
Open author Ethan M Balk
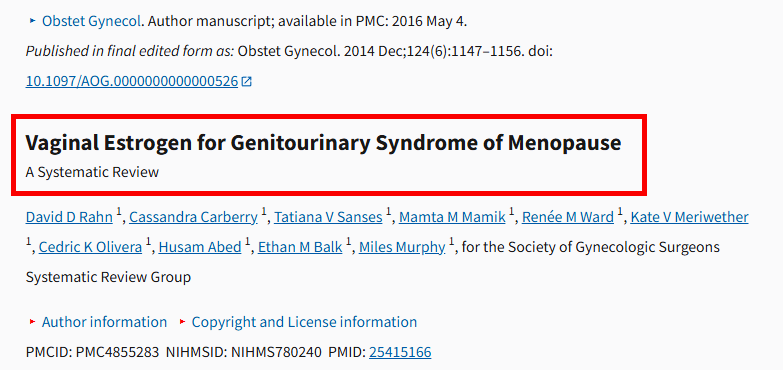[300, 247]
